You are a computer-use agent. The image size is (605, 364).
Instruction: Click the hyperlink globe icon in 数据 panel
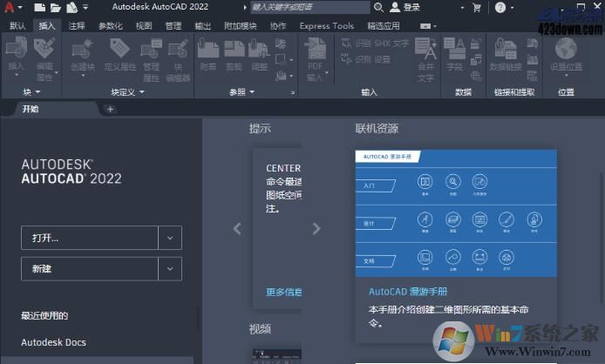pyautogui.click(x=476, y=76)
